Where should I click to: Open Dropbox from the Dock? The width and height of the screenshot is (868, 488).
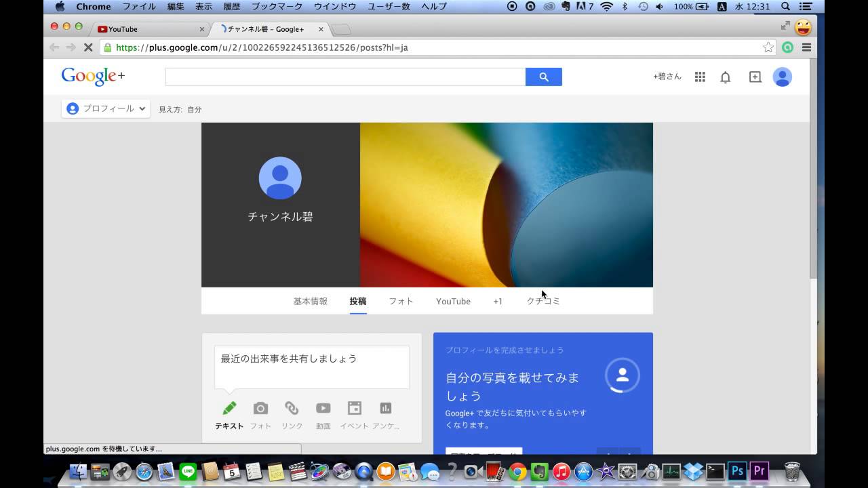693,471
